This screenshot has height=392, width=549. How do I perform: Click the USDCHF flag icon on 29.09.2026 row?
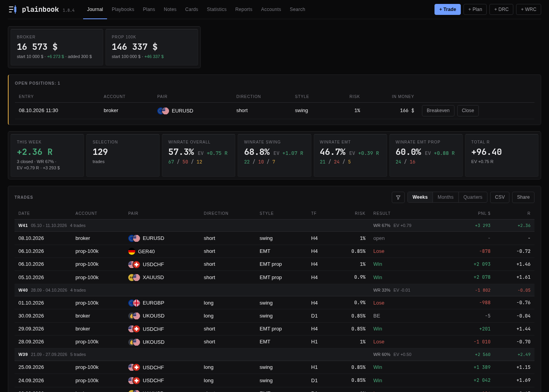point(134,329)
